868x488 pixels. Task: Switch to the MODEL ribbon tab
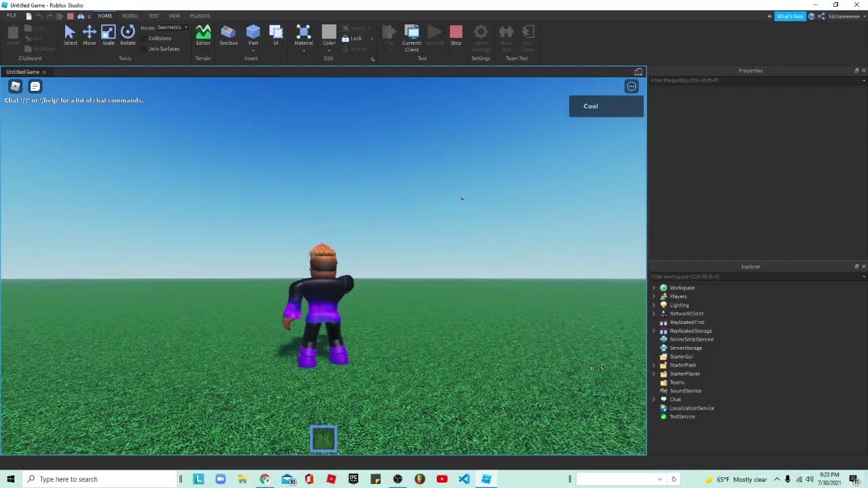point(130,16)
